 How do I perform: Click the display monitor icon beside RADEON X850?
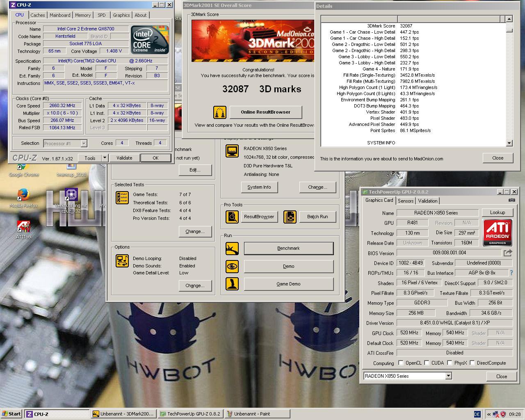point(232,151)
